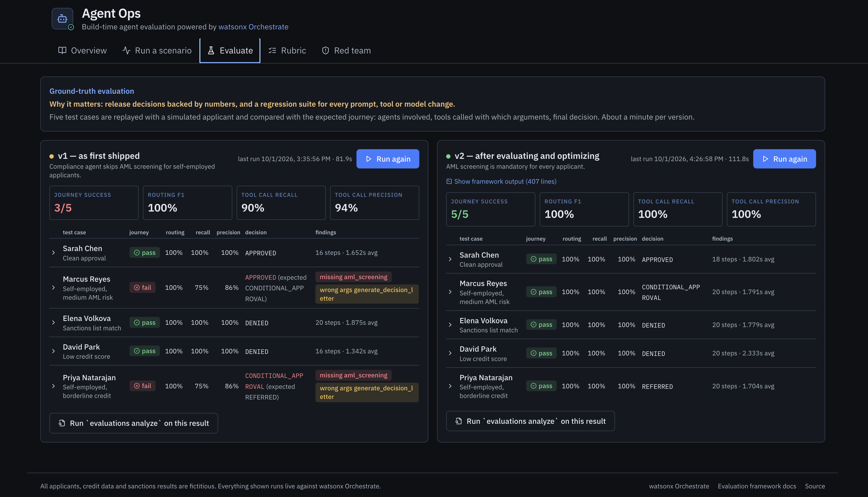The height and width of the screenshot is (497, 868).
Task: Expand Marcus Reyes row in v1
Action: click(x=53, y=288)
